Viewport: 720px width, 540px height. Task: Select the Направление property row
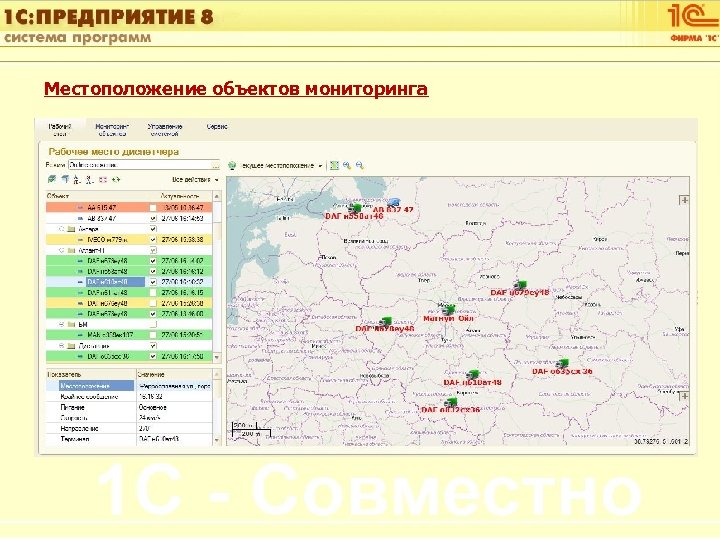(x=129, y=428)
